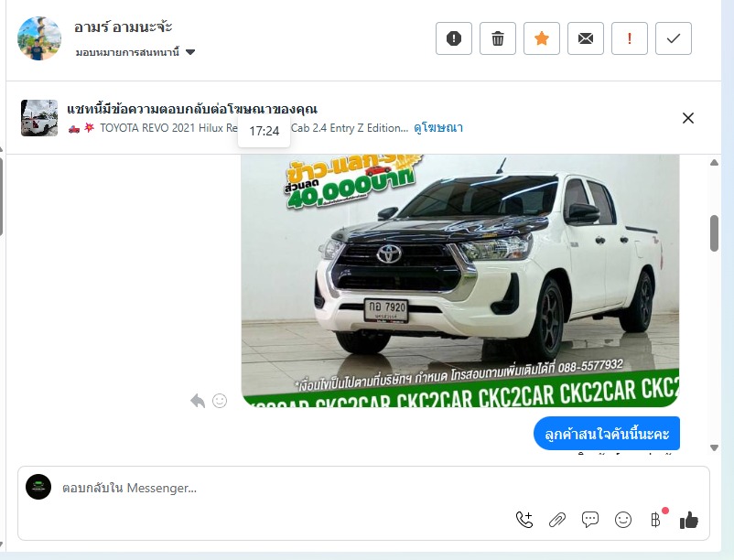Screen dimensions: 734x560
Task: Click the chat scrollbar down arrow
Action: pyautogui.click(x=714, y=447)
